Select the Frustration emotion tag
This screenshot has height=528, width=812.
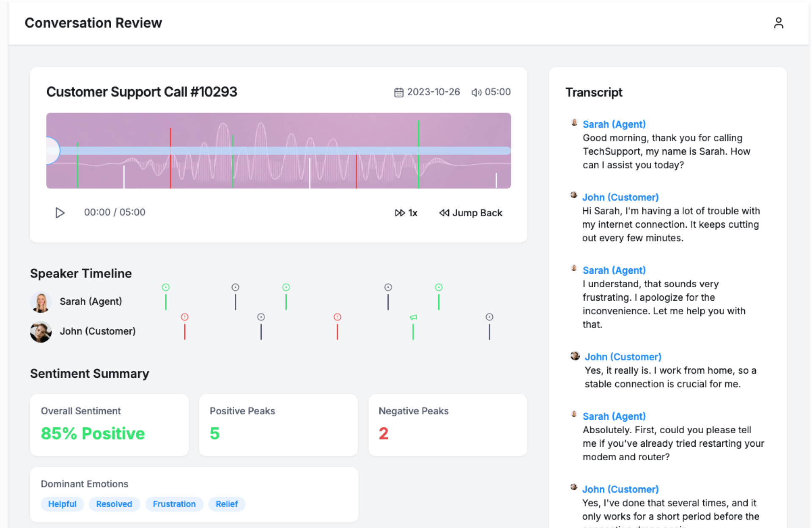[174, 504]
